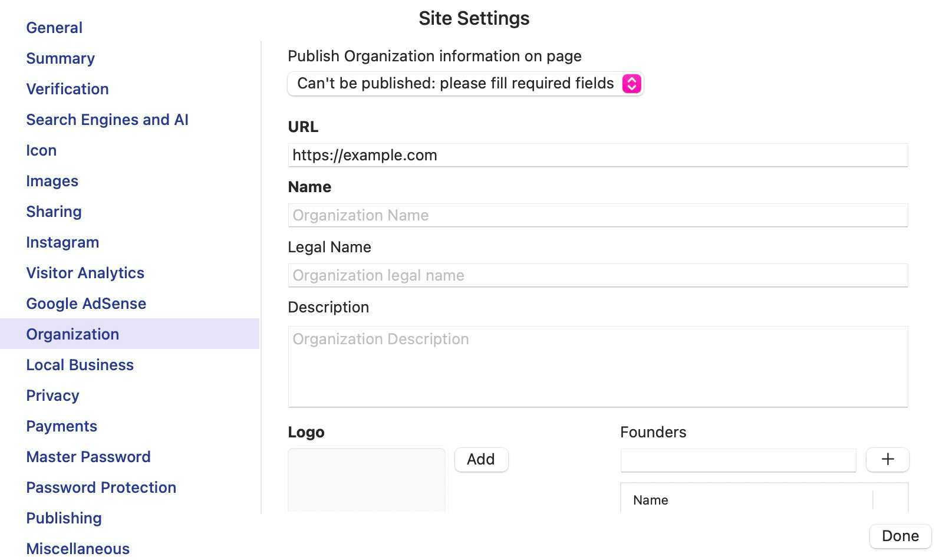Click the Add logo button

click(481, 459)
